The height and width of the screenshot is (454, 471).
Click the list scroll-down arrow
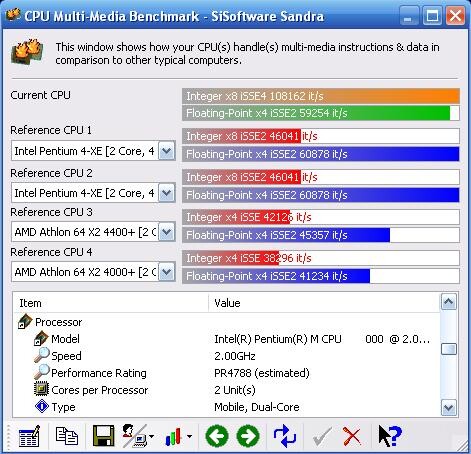[449, 407]
